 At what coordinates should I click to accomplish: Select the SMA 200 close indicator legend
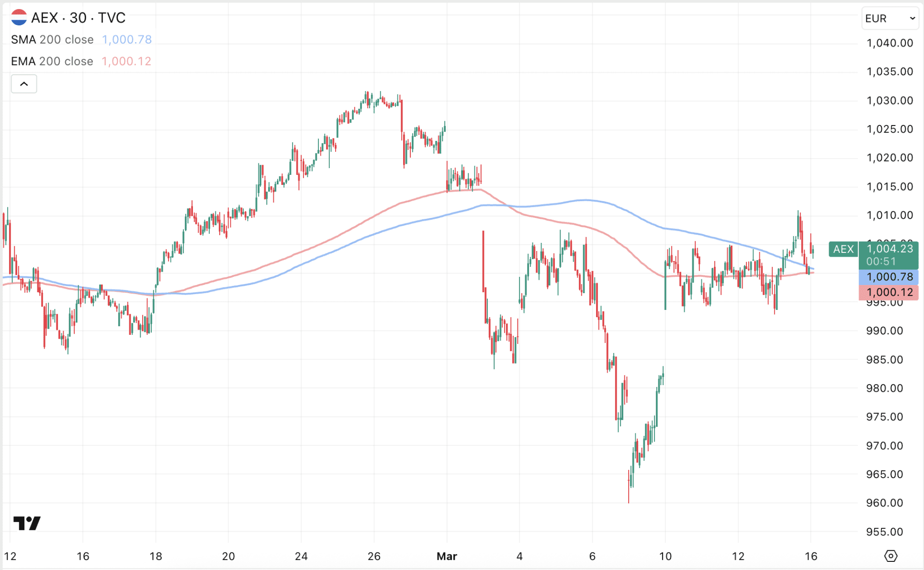click(52, 40)
